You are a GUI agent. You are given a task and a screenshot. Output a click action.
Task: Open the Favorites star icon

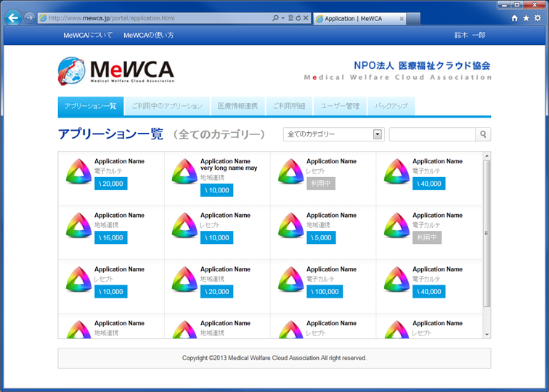(x=526, y=18)
